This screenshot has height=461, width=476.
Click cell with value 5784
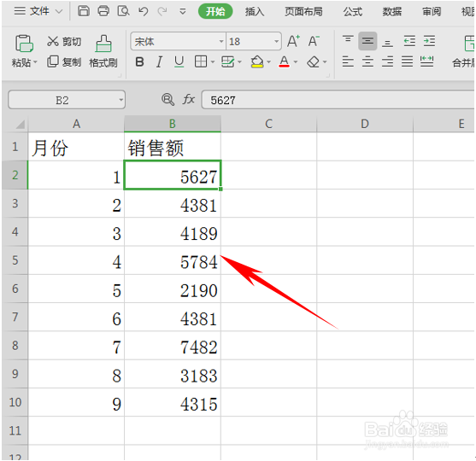click(x=173, y=260)
